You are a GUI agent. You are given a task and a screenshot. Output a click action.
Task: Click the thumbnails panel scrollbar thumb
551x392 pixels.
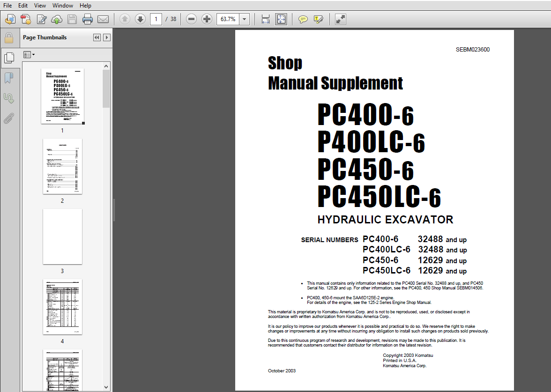106,89
